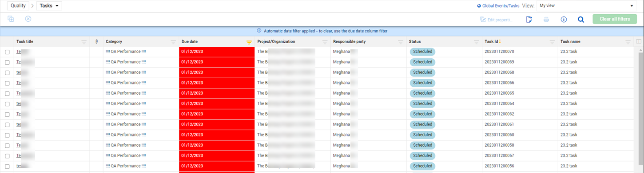Click the printer icon
This screenshot has width=644, height=173.
(546, 20)
